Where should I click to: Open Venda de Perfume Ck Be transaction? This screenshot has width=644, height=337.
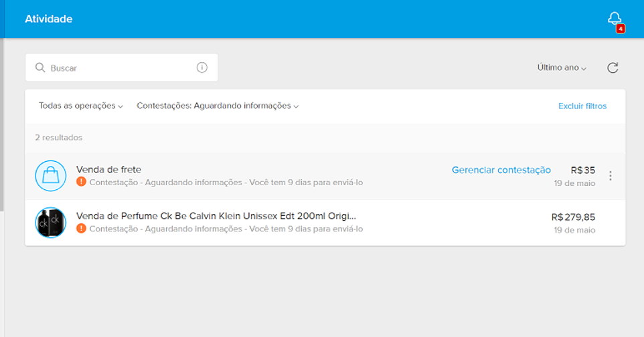coord(216,216)
